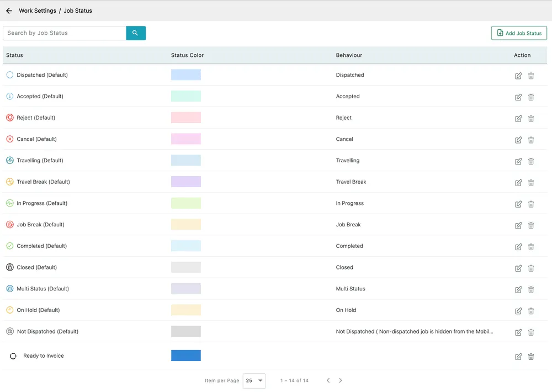Edit the Cancel (Default) status
This screenshot has height=392, width=552.
pos(518,140)
